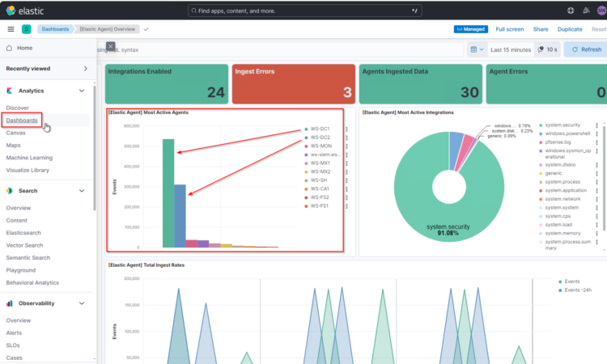Toggle WS-MX1 series in agents legend
This screenshot has height=364, width=607.
pos(320,163)
